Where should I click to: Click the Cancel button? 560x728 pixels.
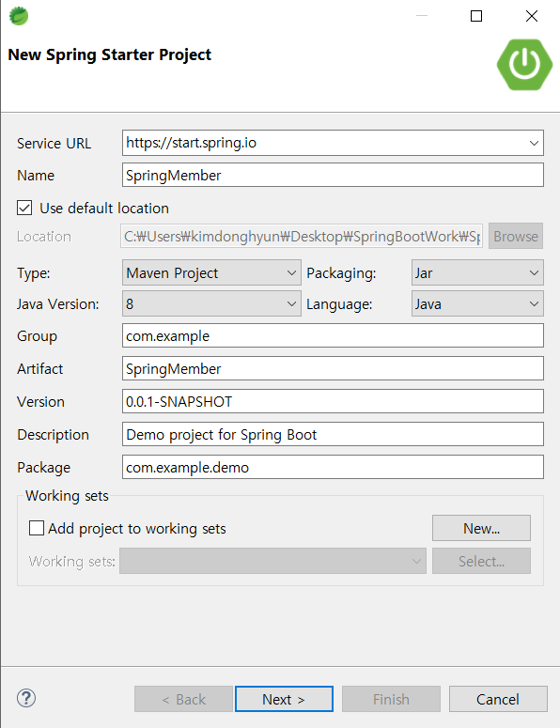click(498, 699)
